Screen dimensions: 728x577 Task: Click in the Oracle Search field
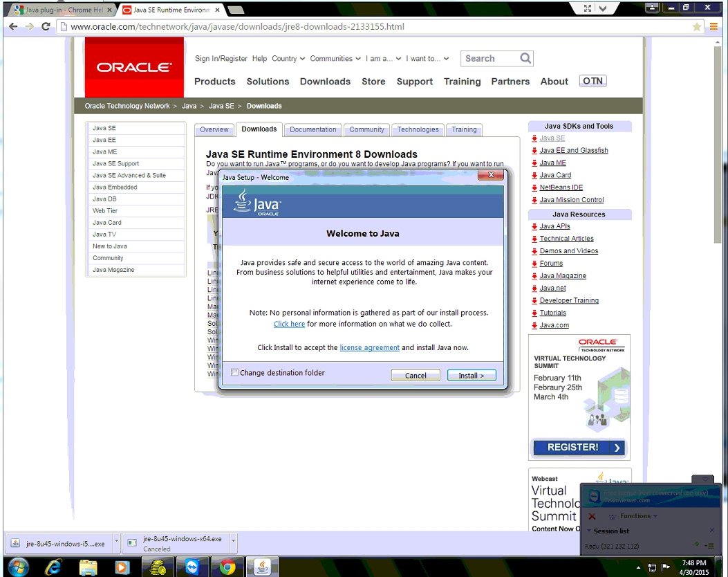489,58
